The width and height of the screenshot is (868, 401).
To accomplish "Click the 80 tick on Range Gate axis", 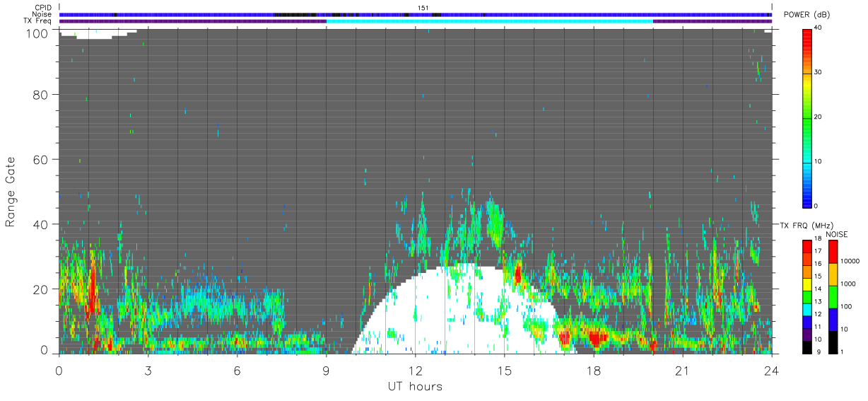I will click(x=41, y=95).
